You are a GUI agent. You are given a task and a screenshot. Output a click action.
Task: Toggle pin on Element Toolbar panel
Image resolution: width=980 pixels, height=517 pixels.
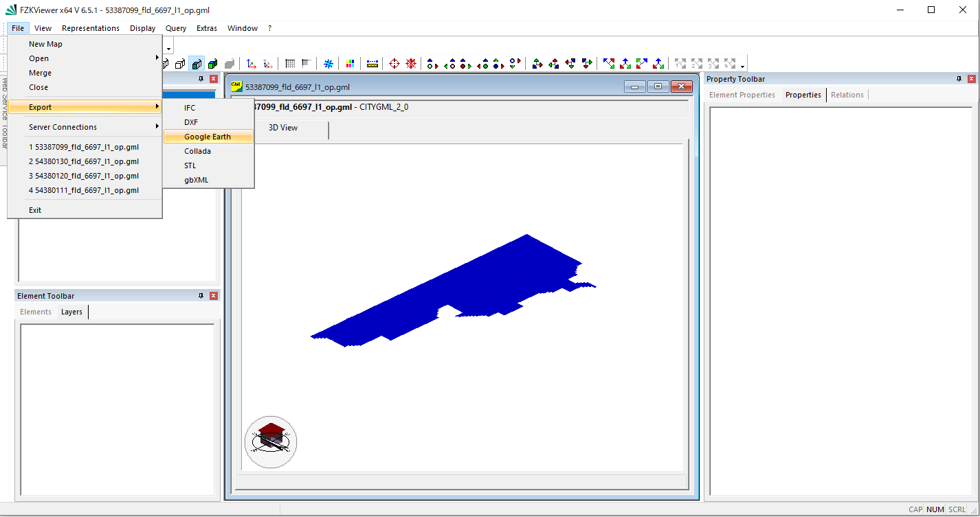[201, 296]
